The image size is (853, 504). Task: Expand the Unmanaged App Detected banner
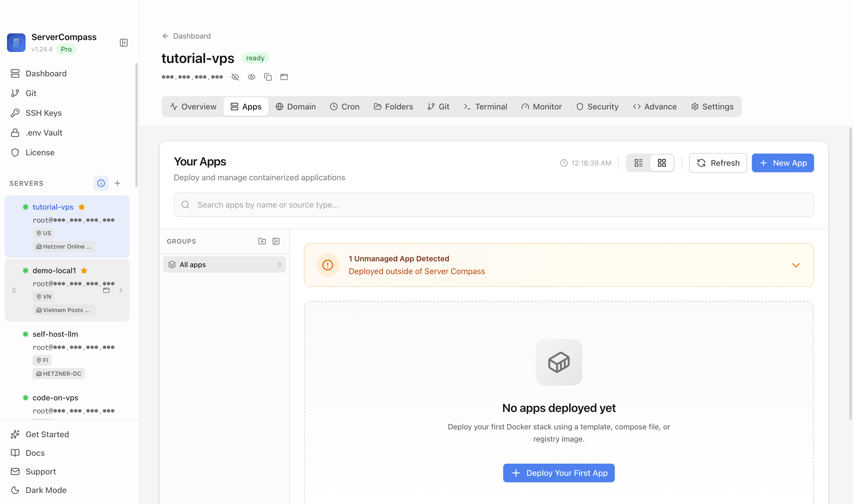pyautogui.click(x=796, y=265)
